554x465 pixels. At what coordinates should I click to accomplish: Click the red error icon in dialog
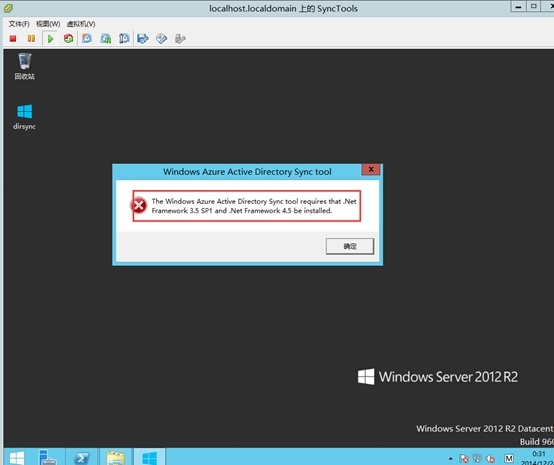point(139,205)
